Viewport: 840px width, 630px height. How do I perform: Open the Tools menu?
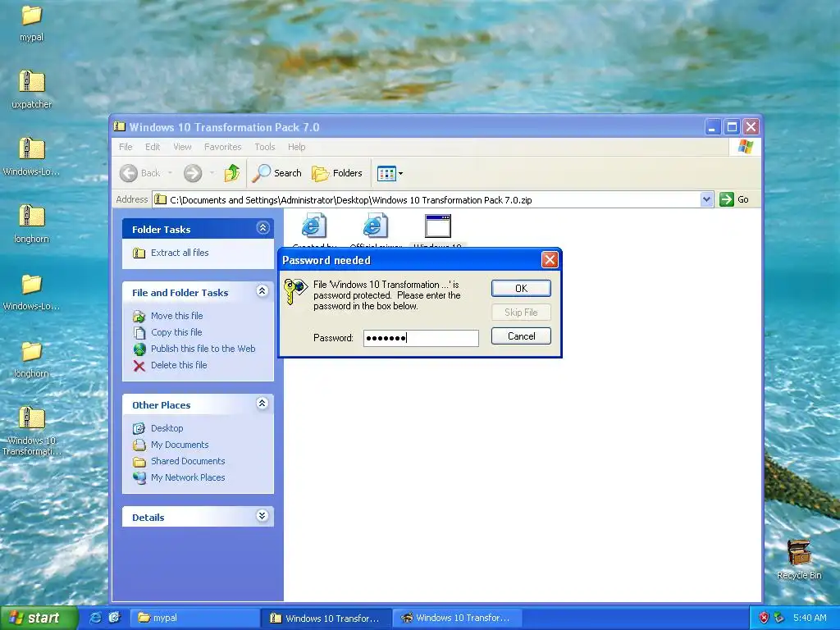(265, 147)
